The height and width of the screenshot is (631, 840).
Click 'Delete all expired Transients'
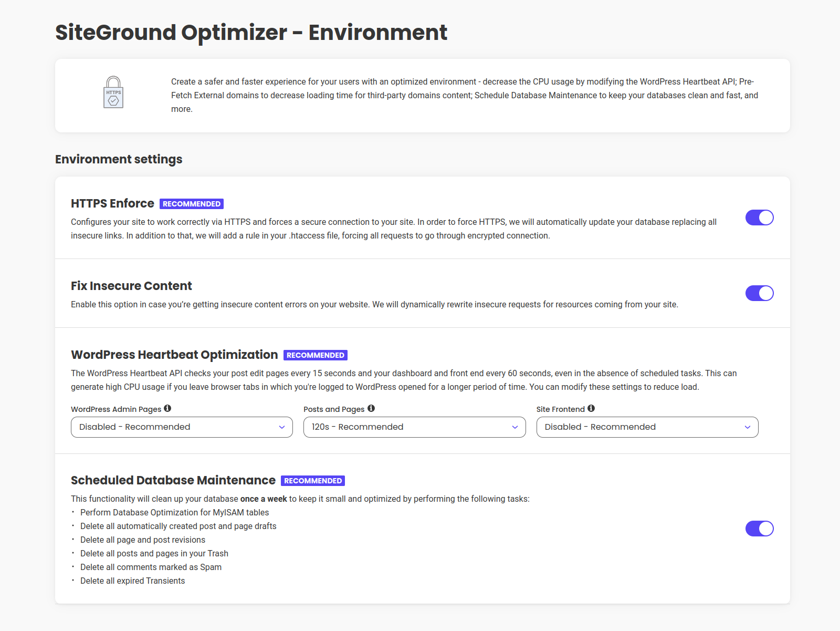pos(132,581)
